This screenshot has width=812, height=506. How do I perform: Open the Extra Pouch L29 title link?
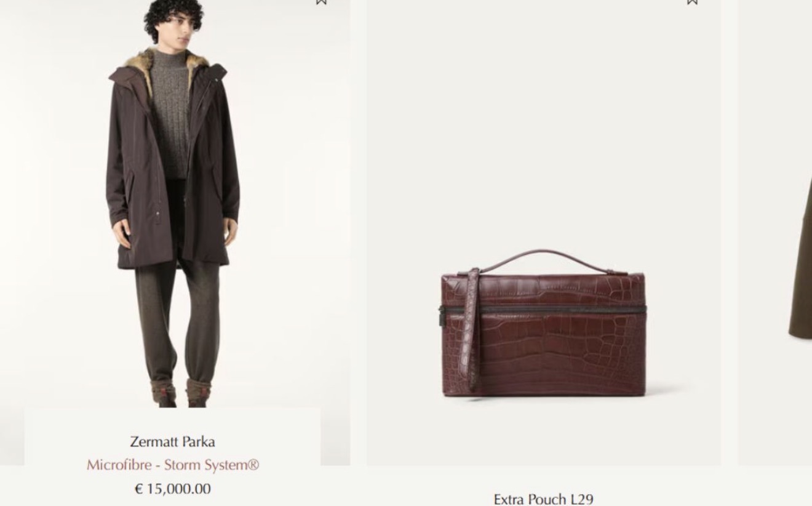[543, 499]
